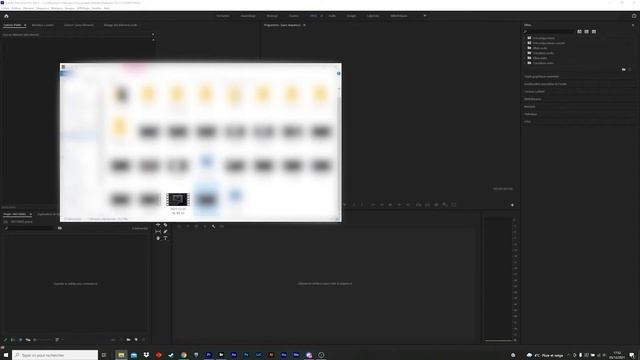640x360 pixels.
Task: Create search bin from query icon
Action: pos(60,228)
